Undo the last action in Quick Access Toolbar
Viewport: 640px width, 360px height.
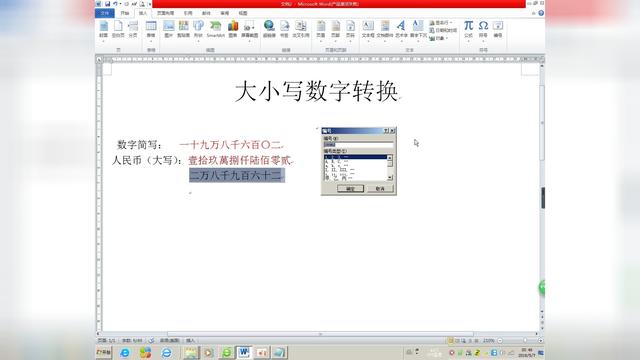[116, 4]
